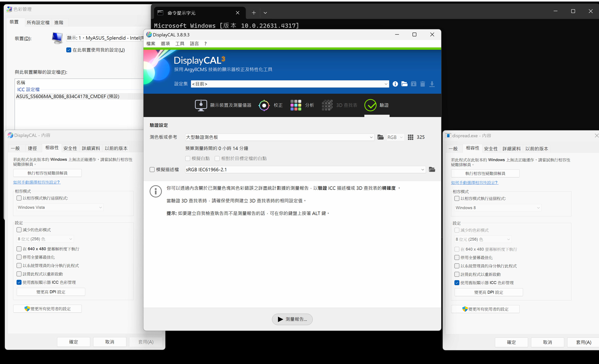Image resolution: width=599 pixels, height=364 pixels.
Task: Click 執行相容性疑難排解員 in DisplayCAL properties
Action: pos(47,173)
